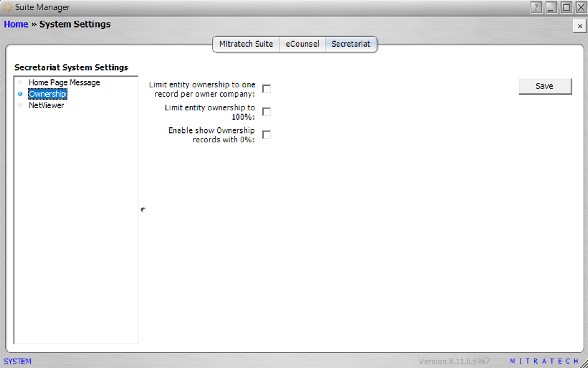Click the Secretariat System Settings heading
The height and width of the screenshot is (368, 588).
click(71, 68)
